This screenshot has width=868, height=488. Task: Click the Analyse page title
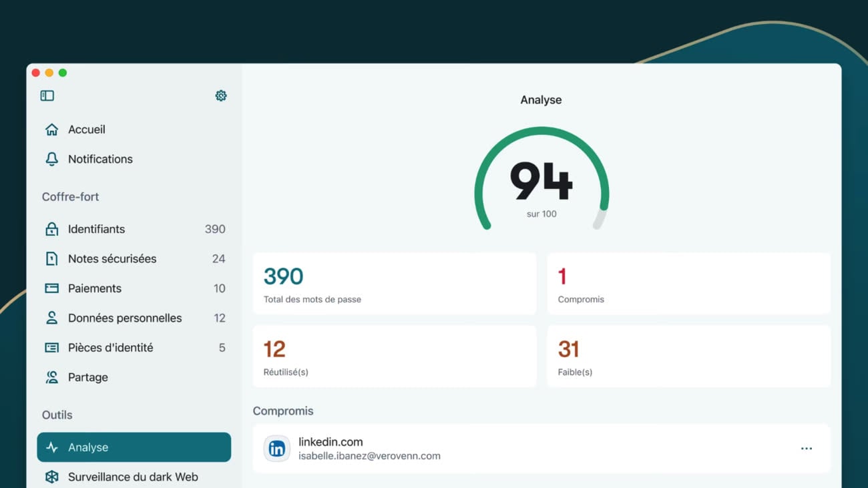coord(541,100)
